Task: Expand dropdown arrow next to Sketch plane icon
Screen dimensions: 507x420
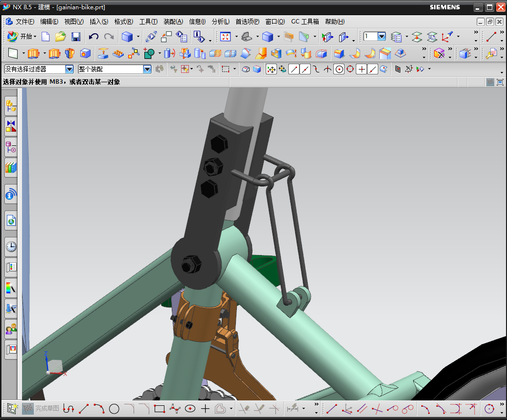Action: 23,53
